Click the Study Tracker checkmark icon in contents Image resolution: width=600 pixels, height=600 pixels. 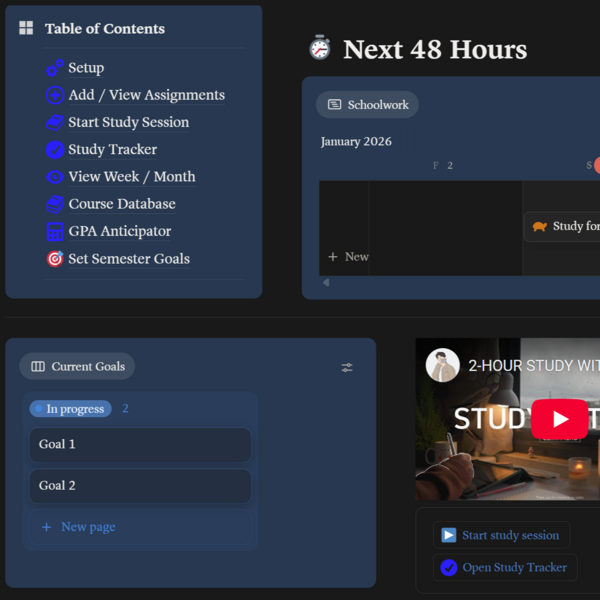click(55, 150)
